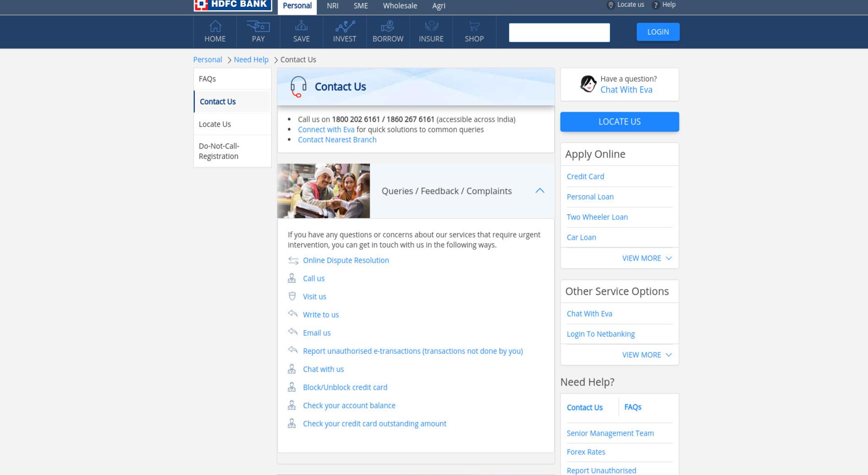Open the HOME house icon
The image size is (868, 475).
[x=215, y=26]
